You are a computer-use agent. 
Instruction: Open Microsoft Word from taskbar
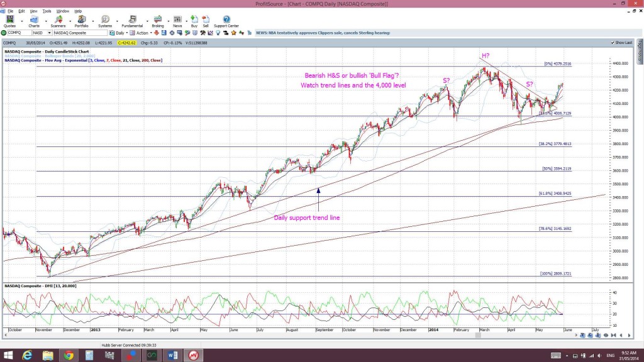click(x=172, y=355)
